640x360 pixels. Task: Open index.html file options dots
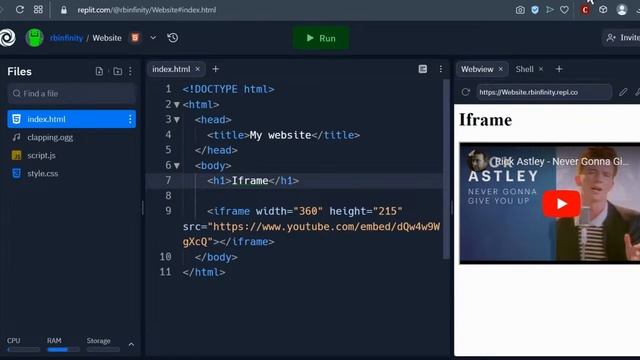click(130, 119)
